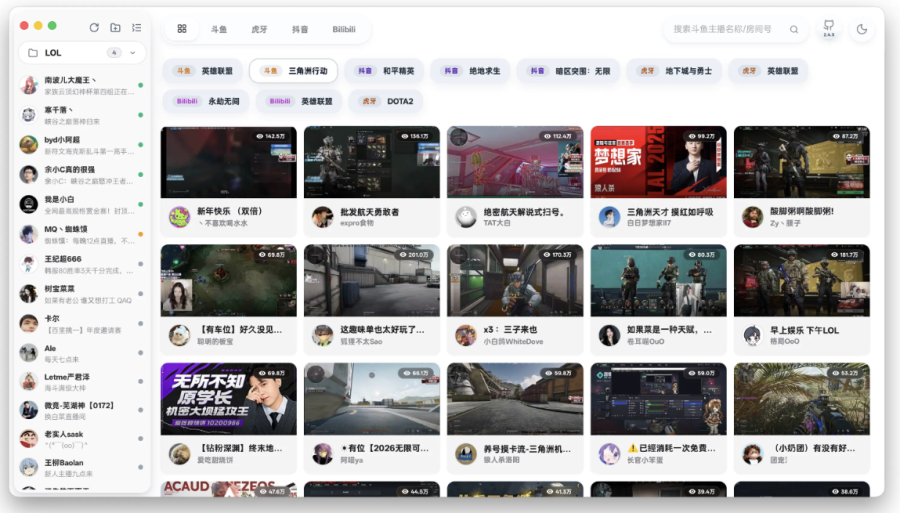Click avatar of 余小C真的很强

29,174
